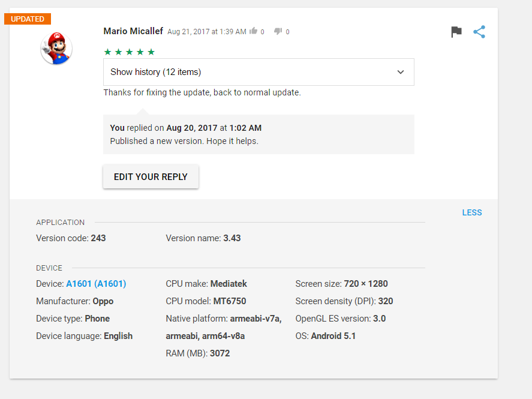Flag this review as inappropriate
This screenshot has width=532, height=399.
tap(456, 32)
